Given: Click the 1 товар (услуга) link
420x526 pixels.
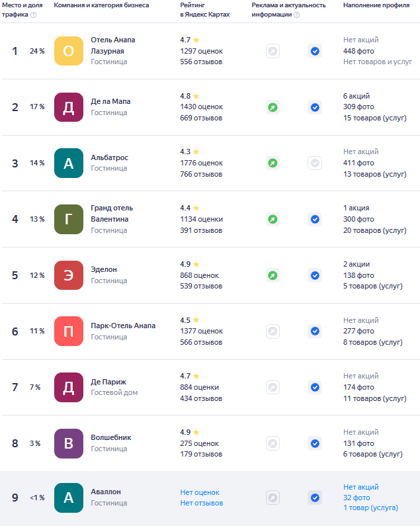Looking at the screenshot, I should coord(370,508).
